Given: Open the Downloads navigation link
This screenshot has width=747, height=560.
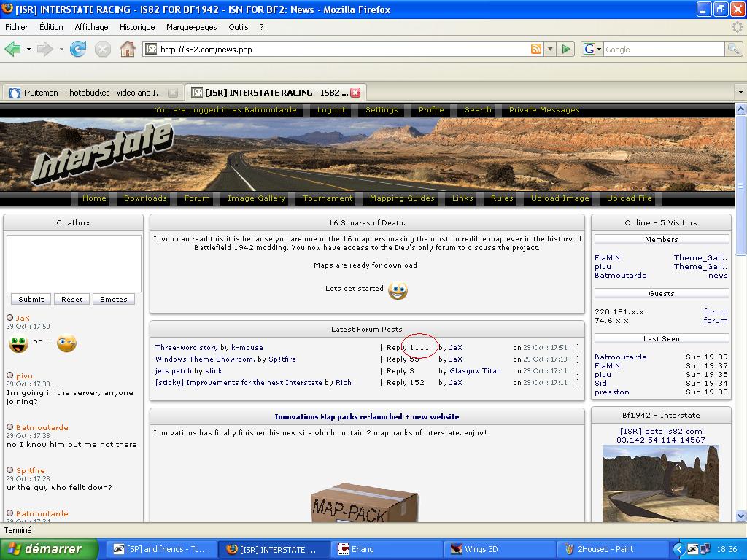Looking at the screenshot, I should 145,198.
